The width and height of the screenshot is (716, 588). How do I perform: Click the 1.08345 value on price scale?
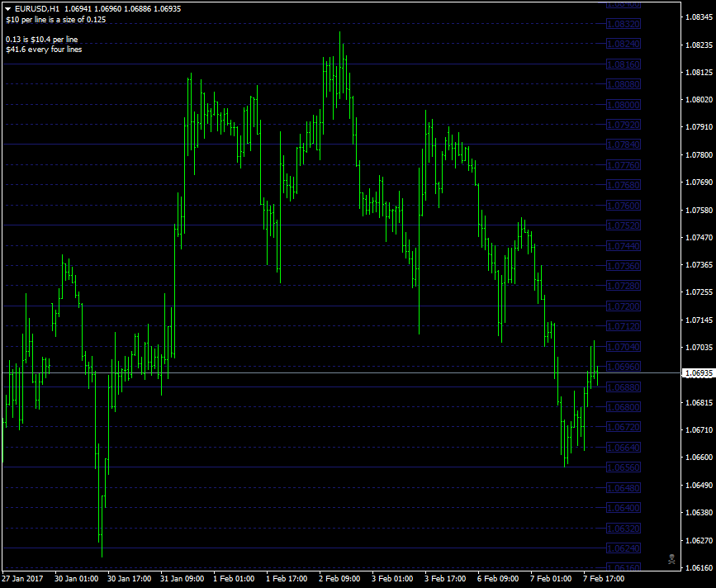699,17
